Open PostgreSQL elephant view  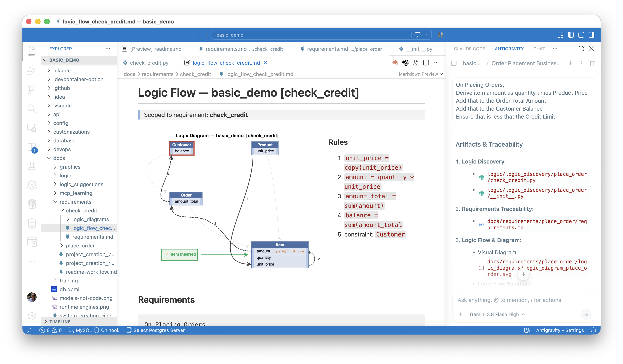(x=32, y=204)
